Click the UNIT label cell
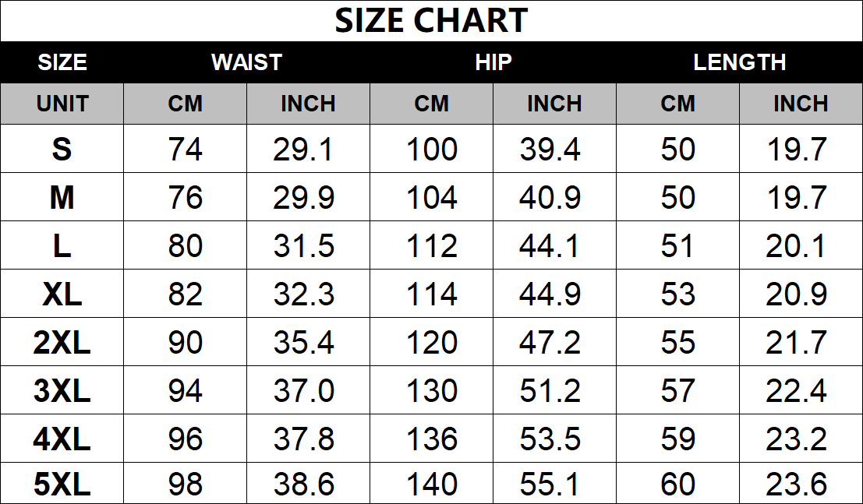 (x=62, y=104)
